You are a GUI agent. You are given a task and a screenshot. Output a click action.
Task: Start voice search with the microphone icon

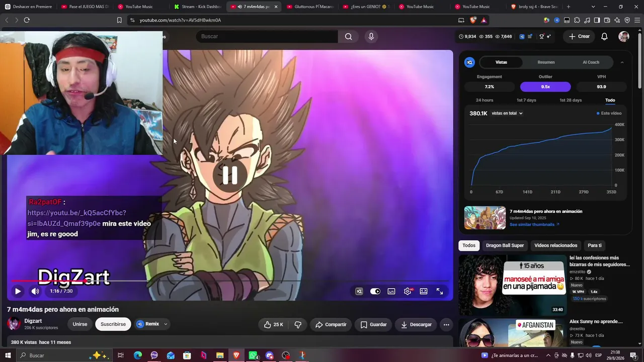371,36
